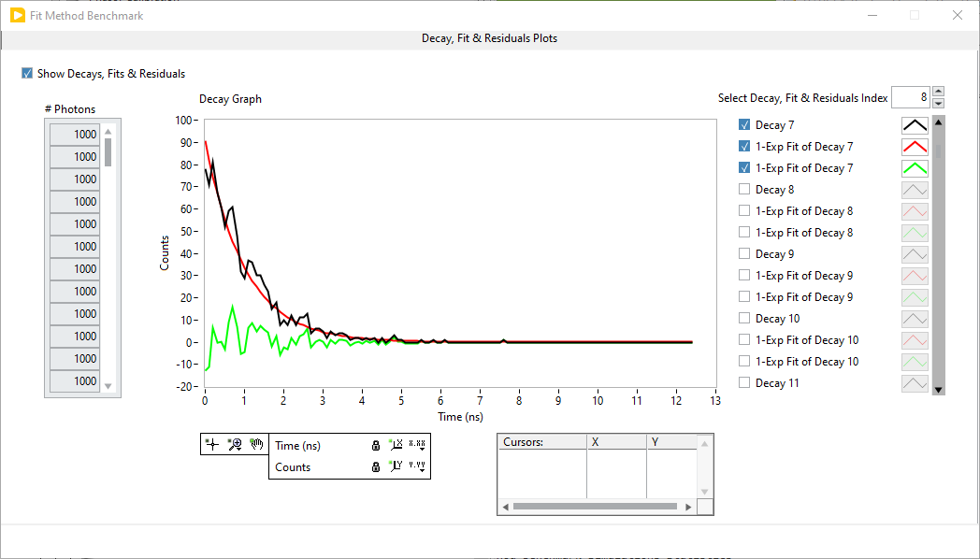Click the Cursors table scroll up arrow

coord(704,443)
